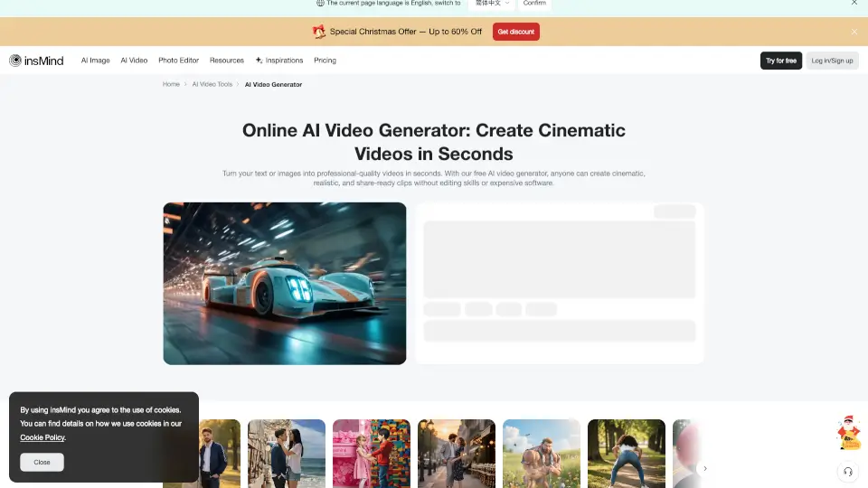Open the headset support icon
The height and width of the screenshot is (488, 868).
tap(847, 472)
